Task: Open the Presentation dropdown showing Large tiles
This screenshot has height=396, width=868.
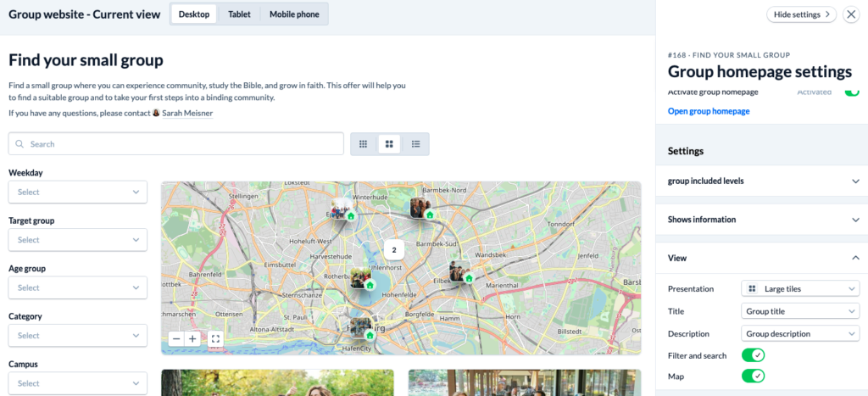Action: click(800, 288)
